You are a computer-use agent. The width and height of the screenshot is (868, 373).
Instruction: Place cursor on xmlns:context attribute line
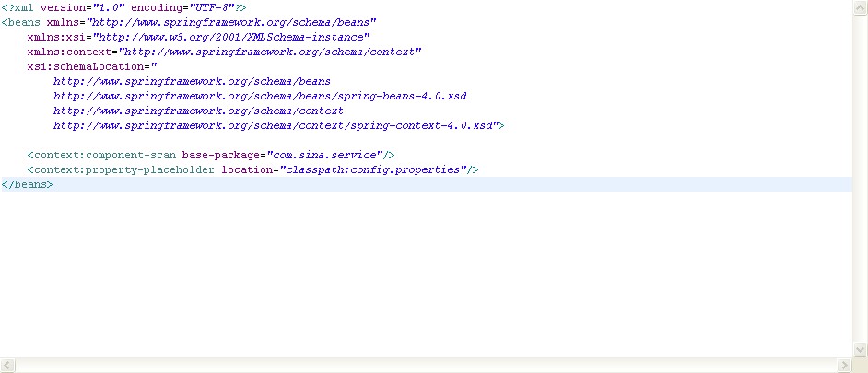coord(224,52)
